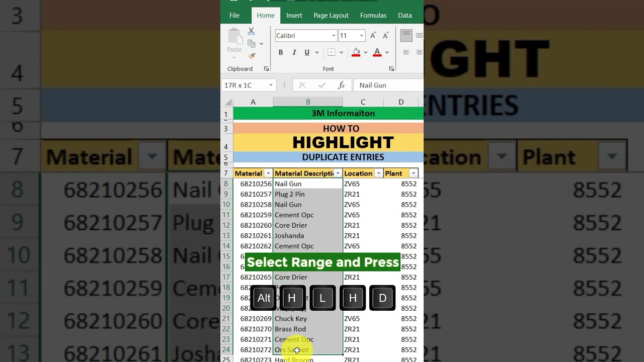Click the Cancel X icon in formula bar

302,85
